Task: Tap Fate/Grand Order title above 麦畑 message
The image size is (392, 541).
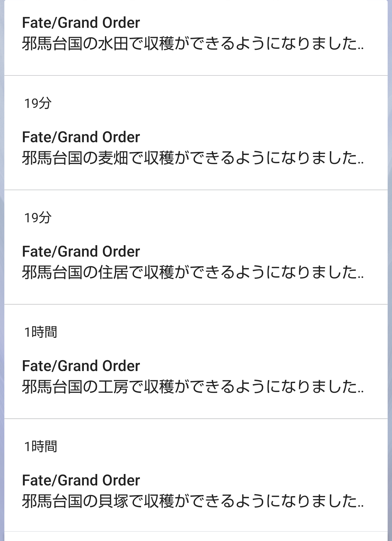Action: click(81, 137)
